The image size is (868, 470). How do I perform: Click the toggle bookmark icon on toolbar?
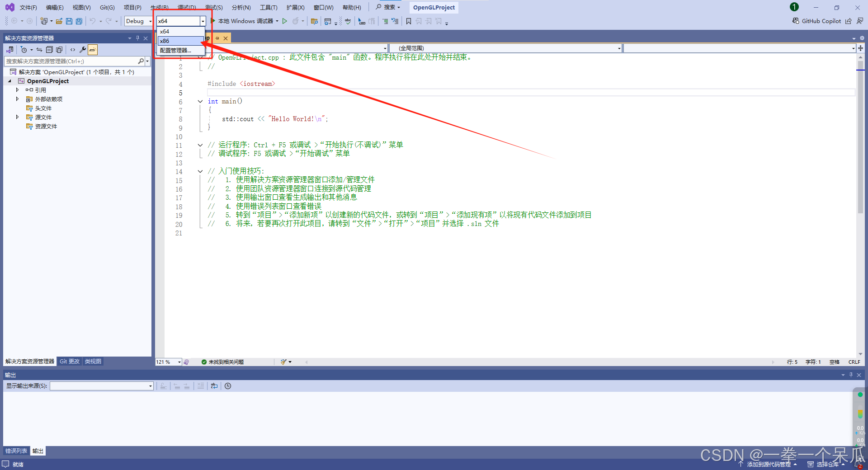click(x=408, y=21)
